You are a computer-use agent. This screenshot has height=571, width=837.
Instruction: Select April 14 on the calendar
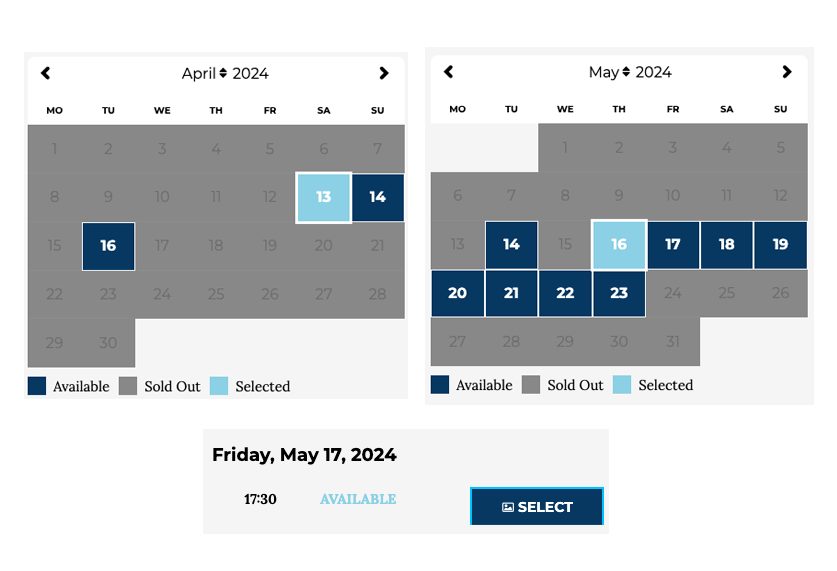377,197
